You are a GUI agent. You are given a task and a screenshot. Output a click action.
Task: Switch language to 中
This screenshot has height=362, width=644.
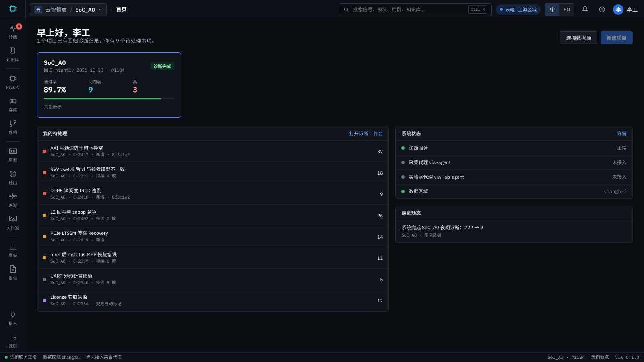click(552, 10)
